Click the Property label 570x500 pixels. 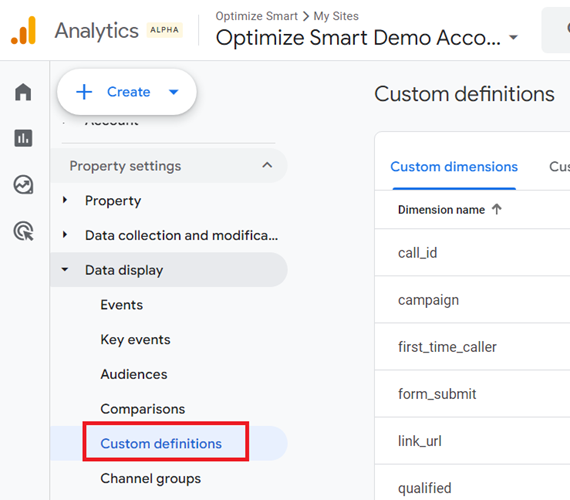pos(113,201)
